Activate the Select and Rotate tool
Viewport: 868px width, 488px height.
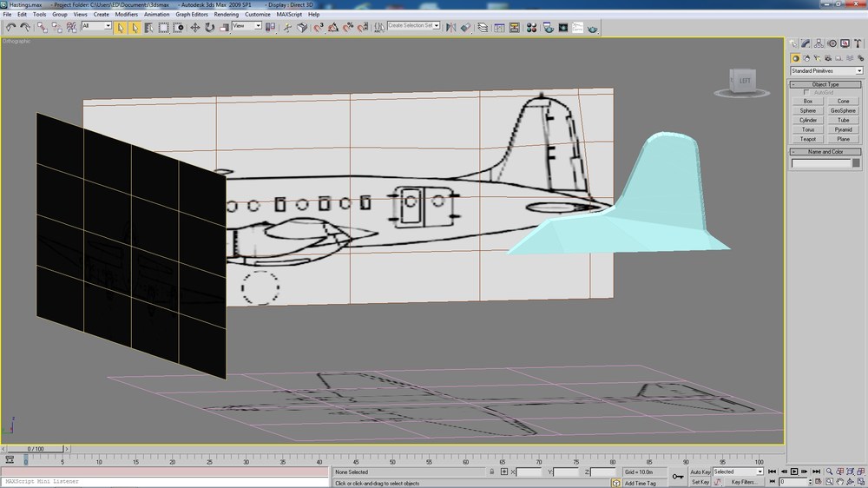point(210,27)
